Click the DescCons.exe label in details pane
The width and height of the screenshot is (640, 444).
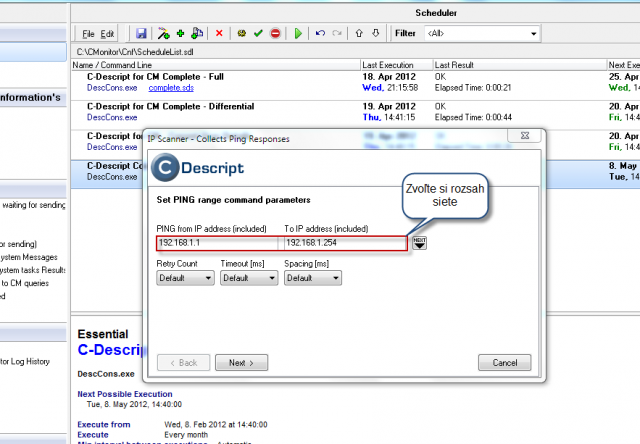(x=106, y=374)
